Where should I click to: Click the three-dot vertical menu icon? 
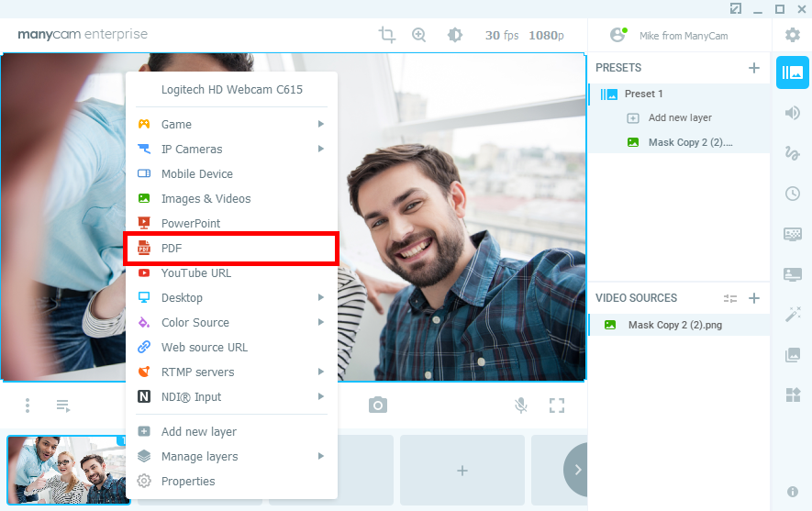tap(28, 405)
